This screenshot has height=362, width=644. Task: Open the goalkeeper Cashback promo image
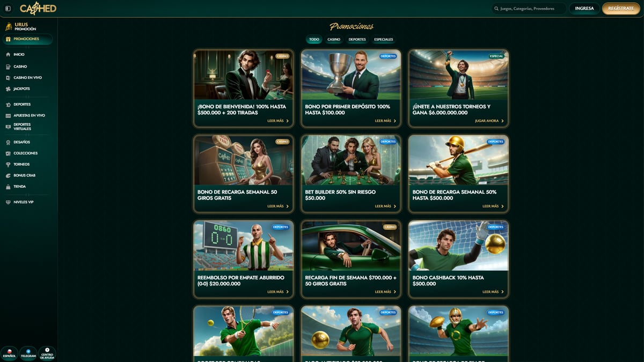pos(458,246)
